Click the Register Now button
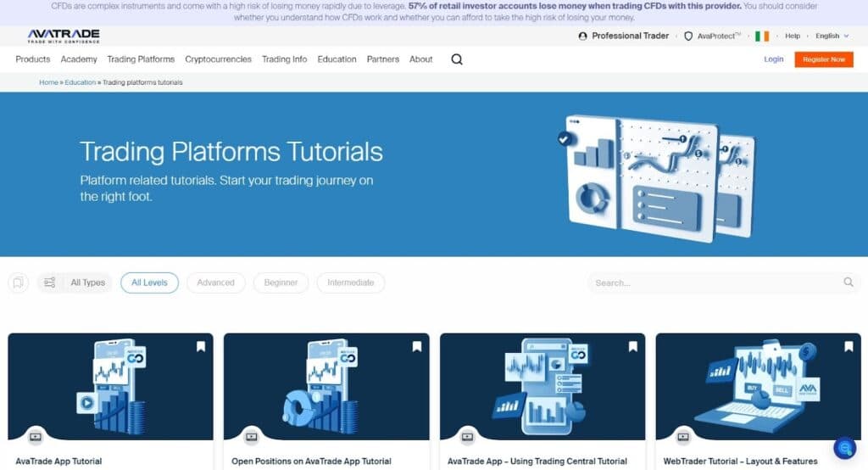This screenshot has height=470, width=868. [x=823, y=59]
